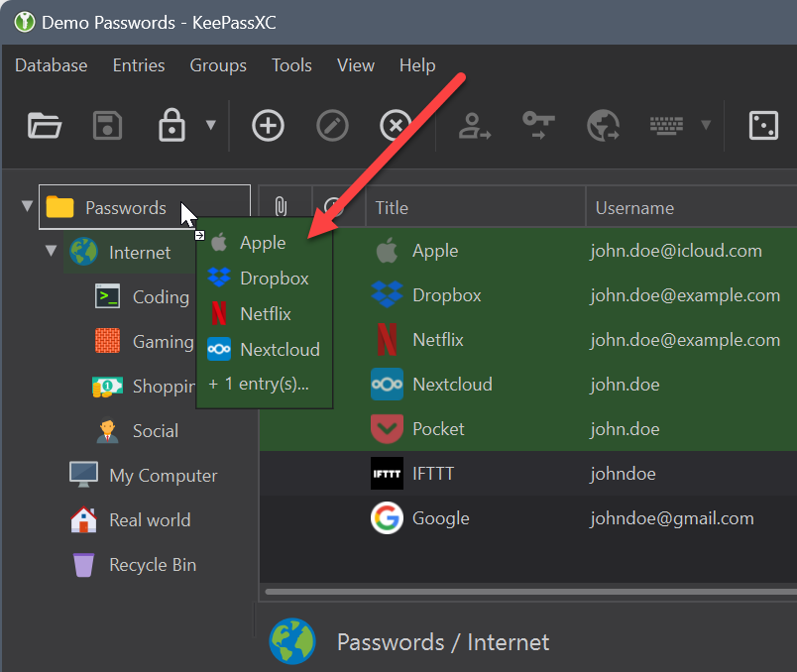The image size is (797, 672).
Task: Delete entry using the X icon
Action: (x=395, y=126)
